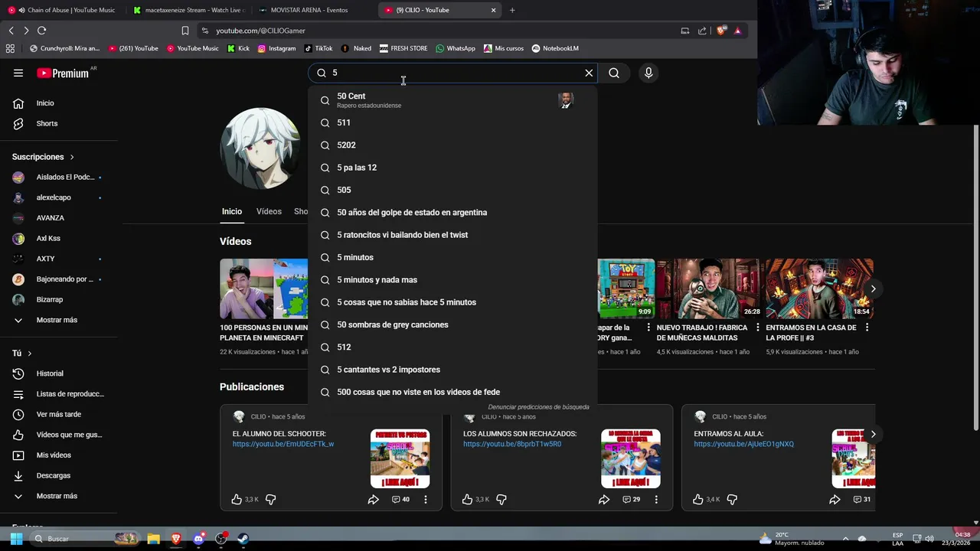
Task: Open a new browser tab
Action: point(512,10)
